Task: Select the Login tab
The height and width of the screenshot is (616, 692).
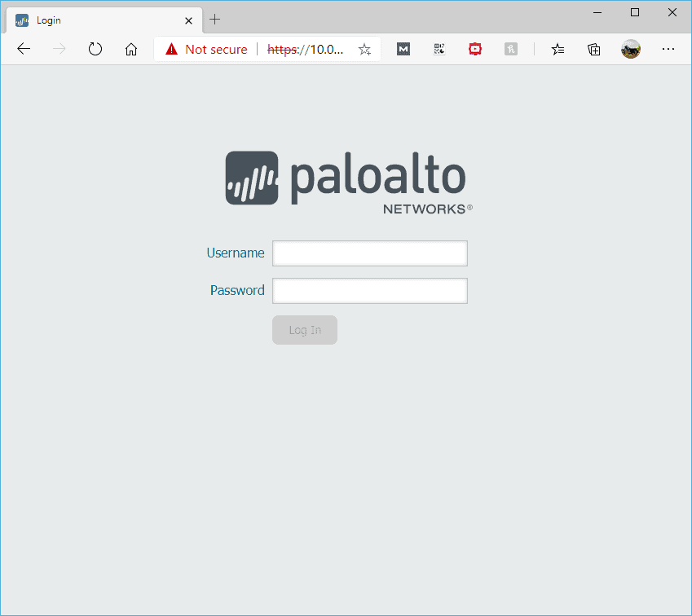Action: click(104, 20)
